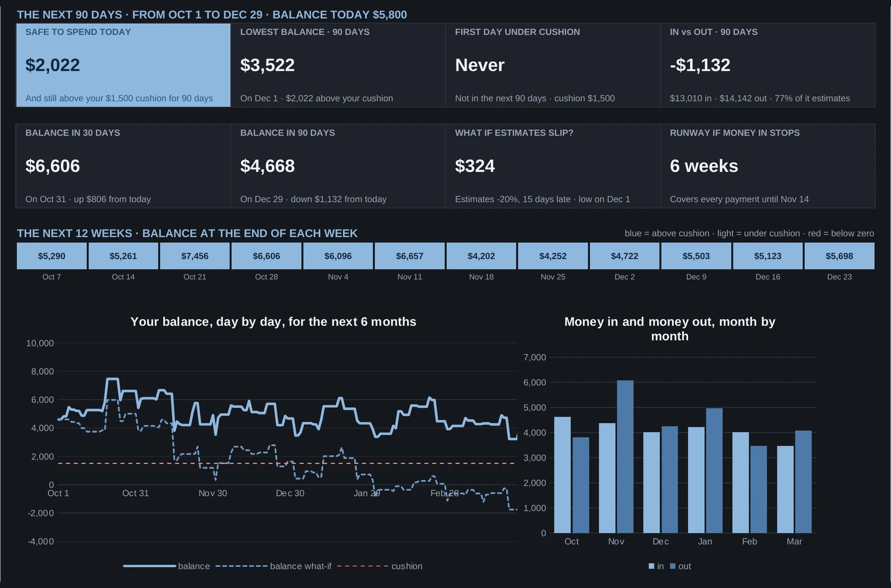The image size is (891, 588).
Task: Click 'On Oct 31 · up $806 from today'
Action: 88,199
